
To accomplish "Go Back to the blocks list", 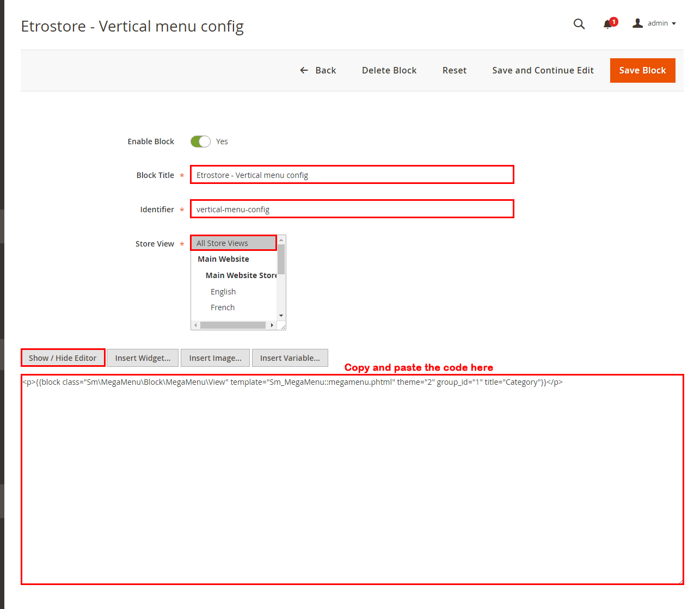I will (x=318, y=70).
